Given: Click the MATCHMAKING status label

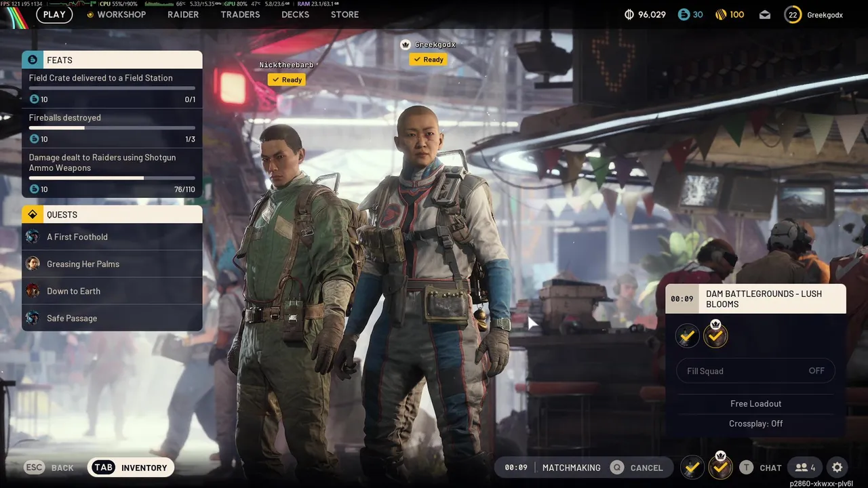Looking at the screenshot, I should [571, 468].
